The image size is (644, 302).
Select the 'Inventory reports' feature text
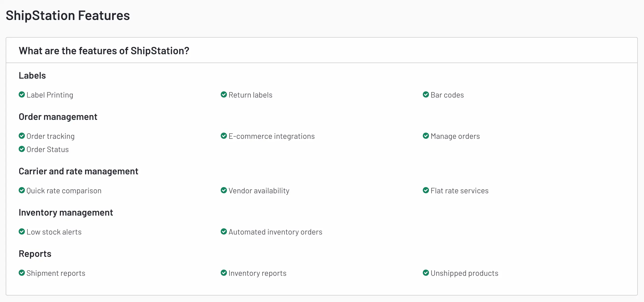257,273
